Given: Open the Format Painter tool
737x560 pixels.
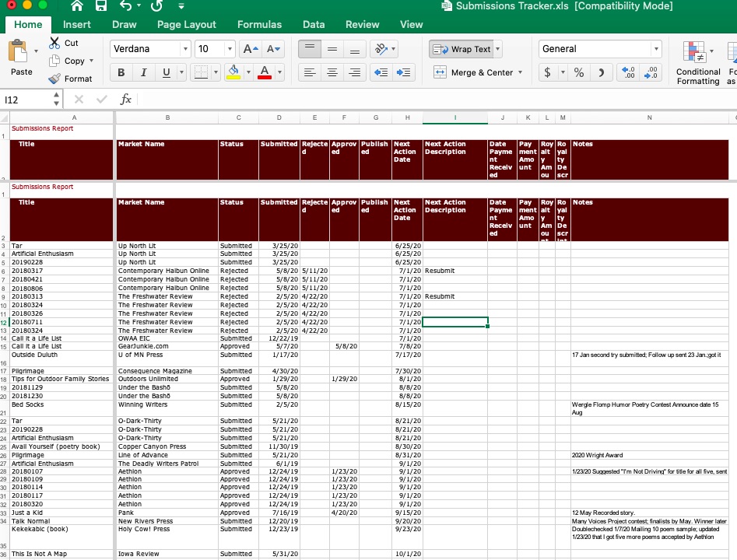Looking at the screenshot, I should click(x=72, y=79).
